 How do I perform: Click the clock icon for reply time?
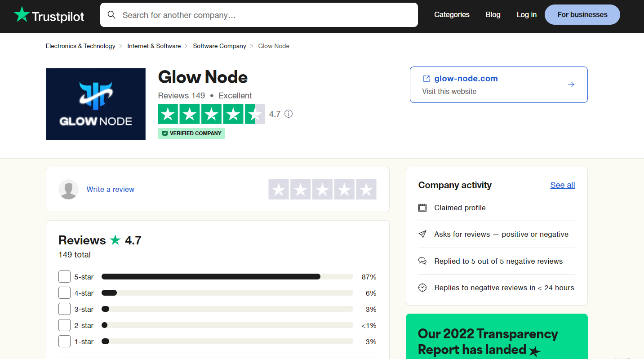point(422,288)
